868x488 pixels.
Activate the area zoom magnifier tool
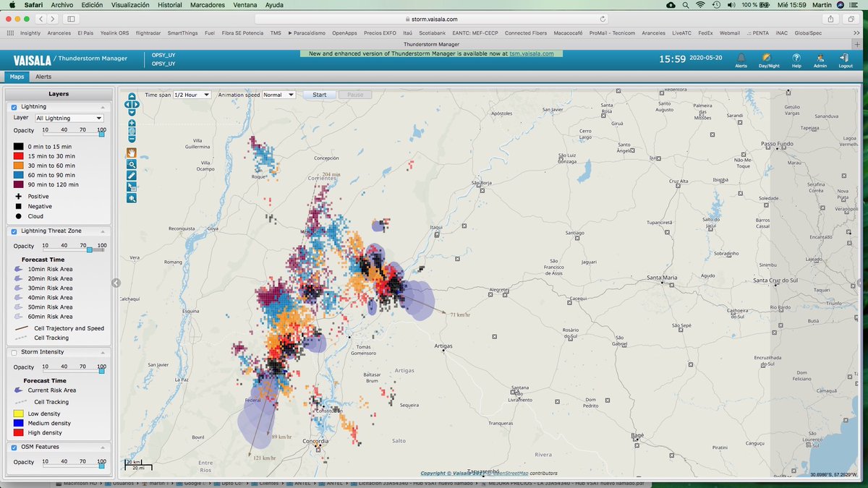pos(132,164)
